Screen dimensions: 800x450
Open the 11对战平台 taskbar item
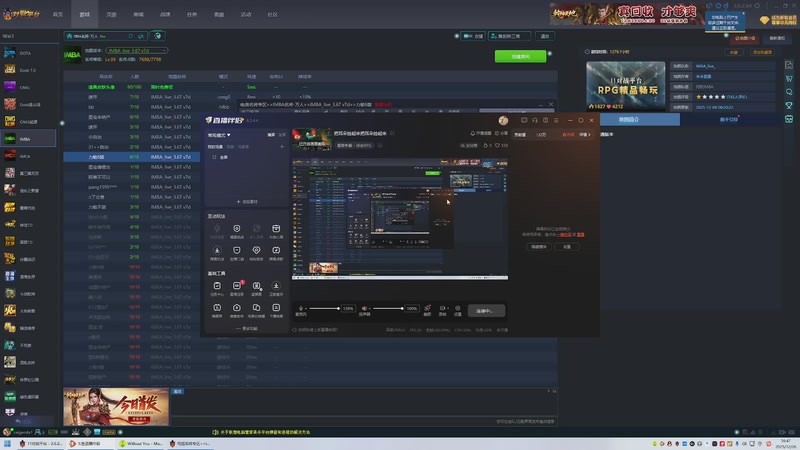(x=41, y=443)
